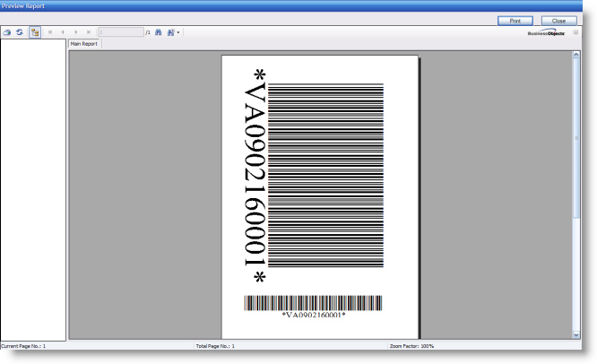597x364 pixels.
Task: Click the zoom toolbar icon
Action: pyautogui.click(x=171, y=32)
